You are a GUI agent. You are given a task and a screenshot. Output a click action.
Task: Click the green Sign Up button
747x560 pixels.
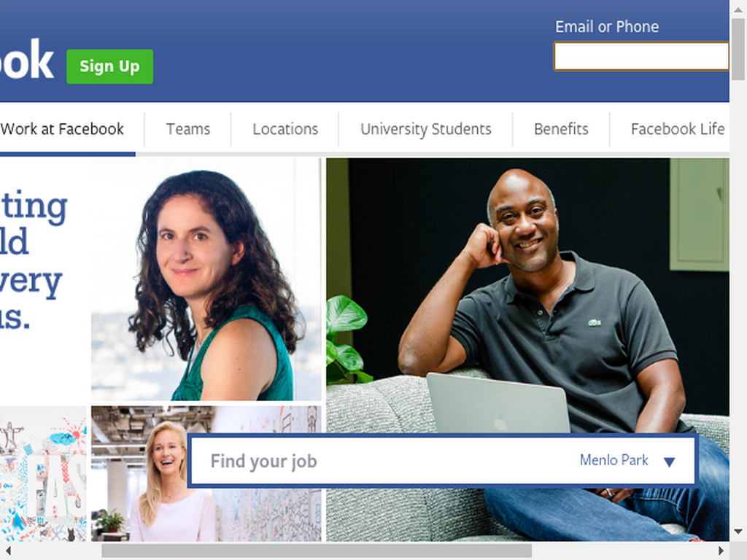tap(109, 66)
